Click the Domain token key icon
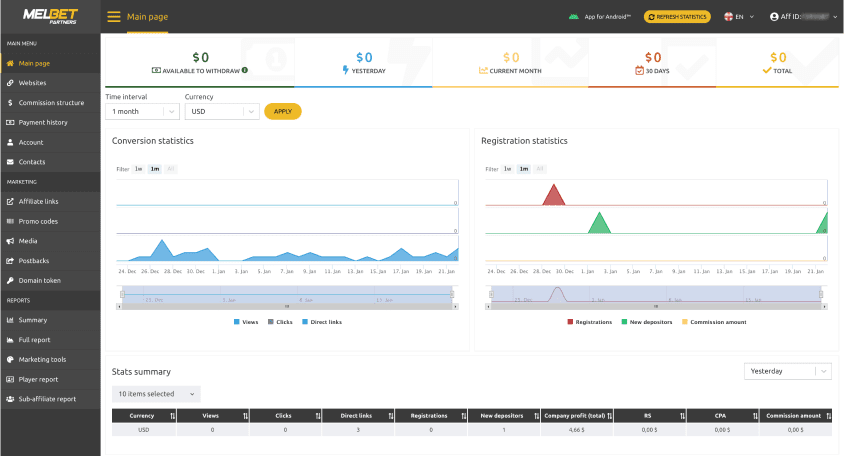Image resolution: width=844 pixels, height=456 pixels. click(9, 280)
